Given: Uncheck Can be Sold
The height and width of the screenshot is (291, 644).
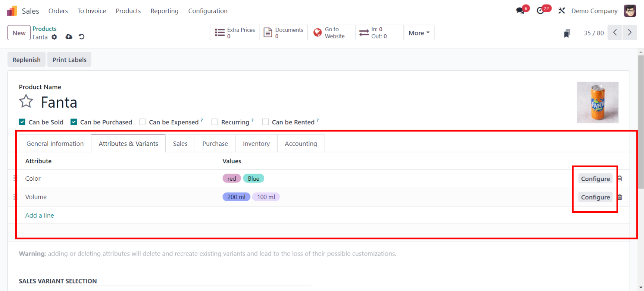Looking at the screenshot, I should tap(22, 122).
